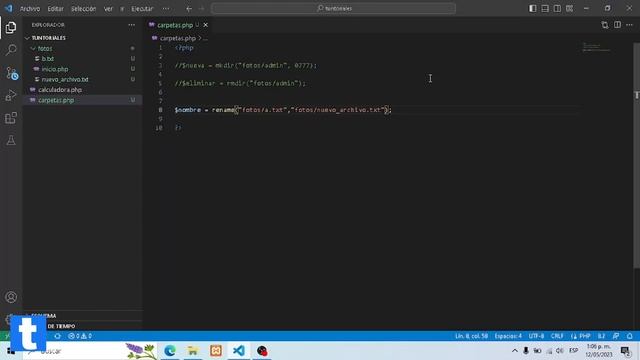The width and height of the screenshot is (640, 360).
Task: Open the Ejecutar menu
Action: [x=142, y=9]
